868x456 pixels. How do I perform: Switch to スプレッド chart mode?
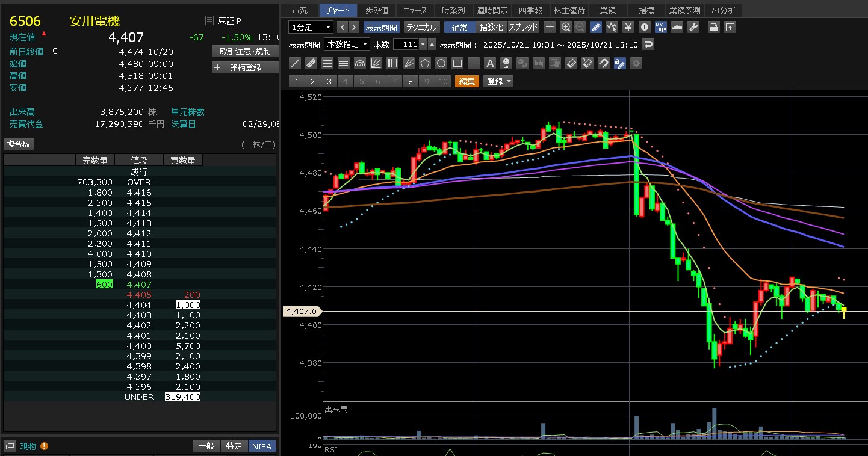(523, 27)
